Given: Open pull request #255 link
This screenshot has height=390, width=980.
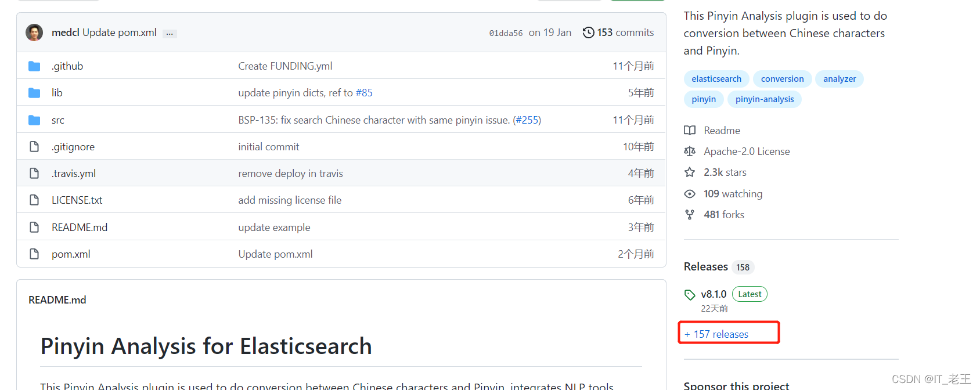Looking at the screenshot, I should coord(527,120).
